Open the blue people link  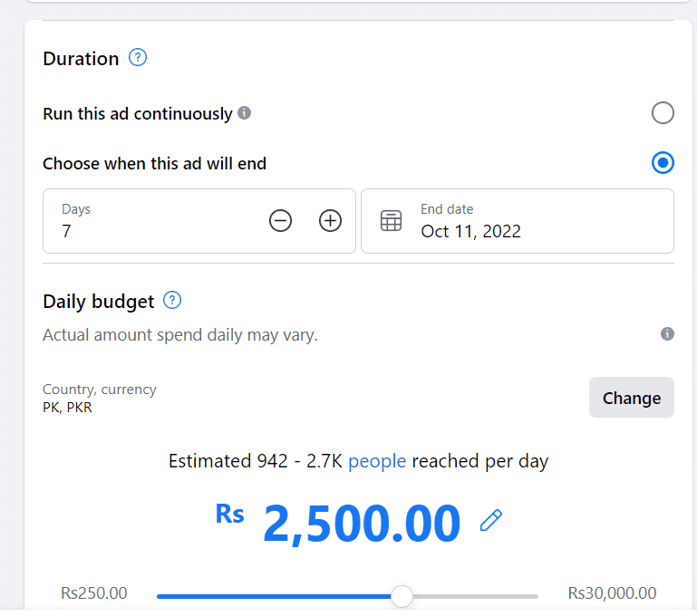[x=377, y=461]
